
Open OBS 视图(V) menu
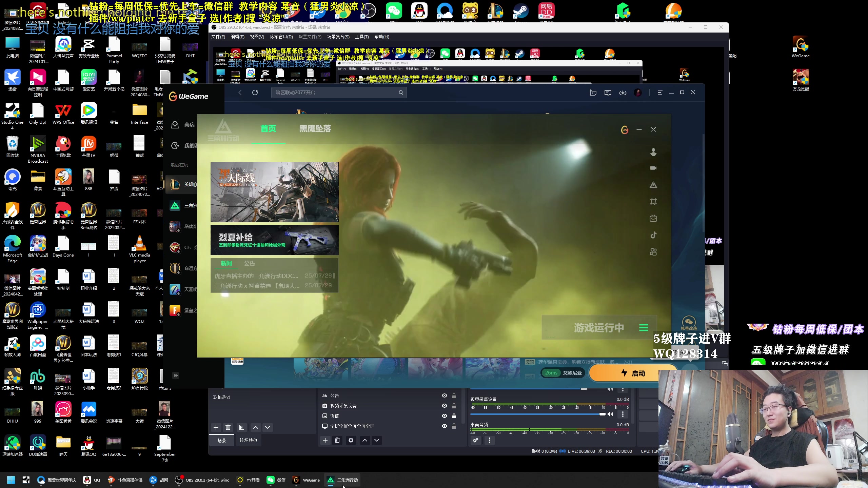[257, 37]
